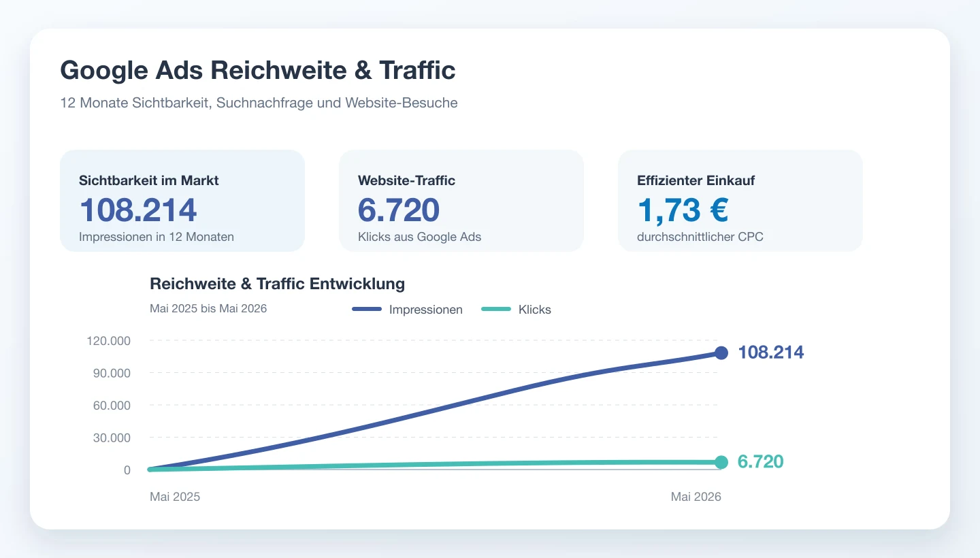The height and width of the screenshot is (558, 980).
Task: Click the text Impressionen in 12 Monaten
Action: tap(157, 237)
